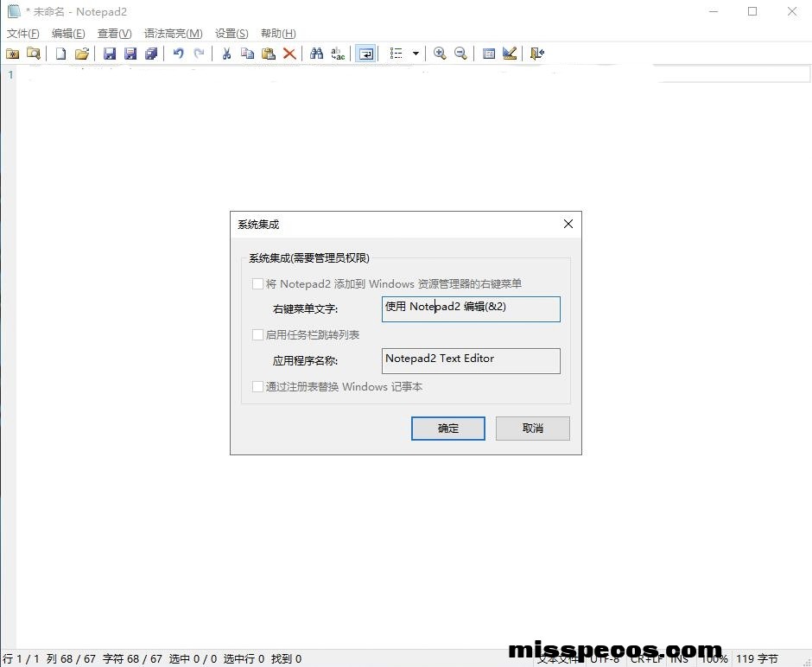The image size is (812, 667).
Task: Cancel the dialog with 取消
Action: (532, 429)
